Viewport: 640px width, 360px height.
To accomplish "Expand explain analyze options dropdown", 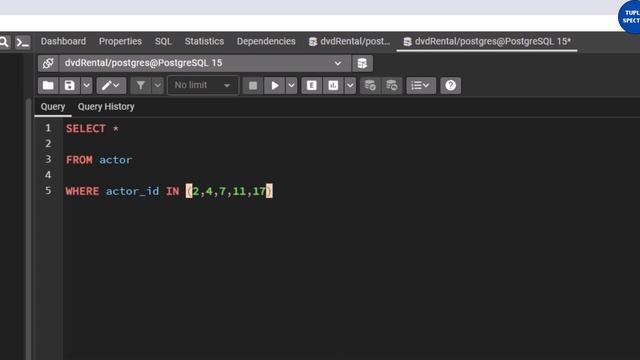I will 350,85.
